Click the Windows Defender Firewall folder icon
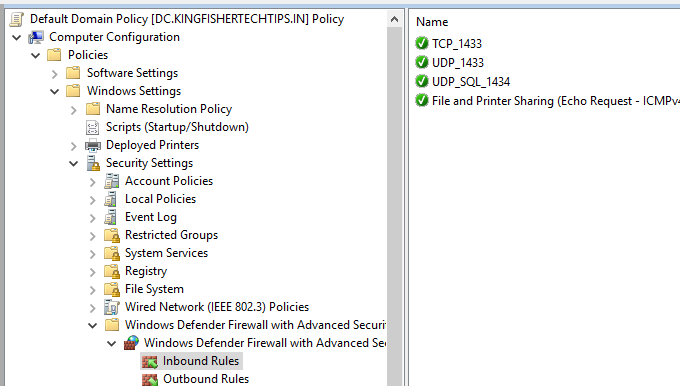The width and height of the screenshot is (680, 386). 112,325
